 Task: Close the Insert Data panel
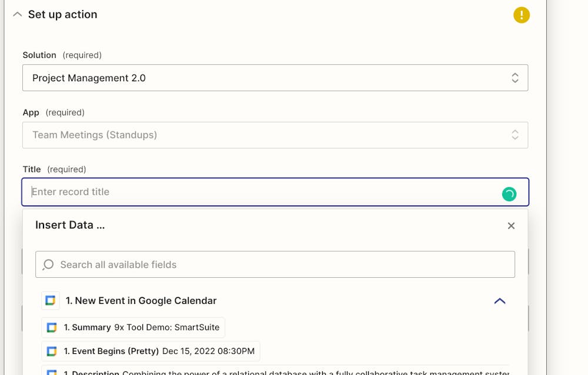511,225
